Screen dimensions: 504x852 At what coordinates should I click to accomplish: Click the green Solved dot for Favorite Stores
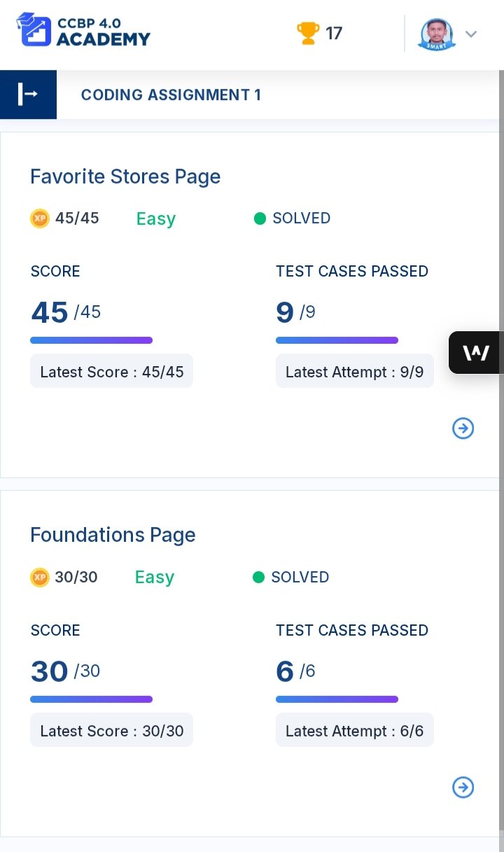point(260,218)
